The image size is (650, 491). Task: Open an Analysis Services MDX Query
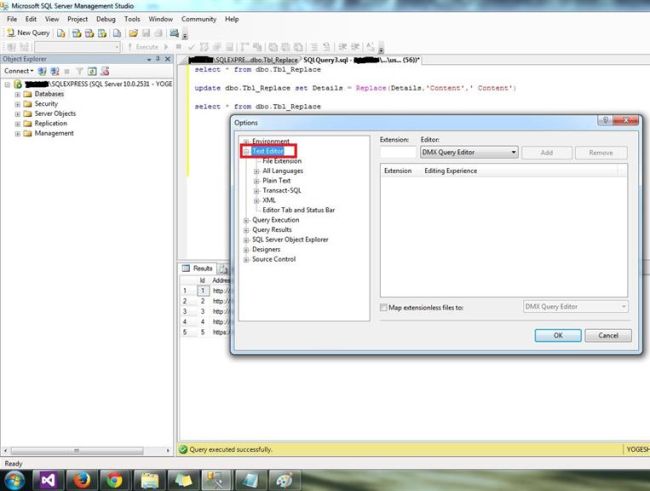[77, 33]
